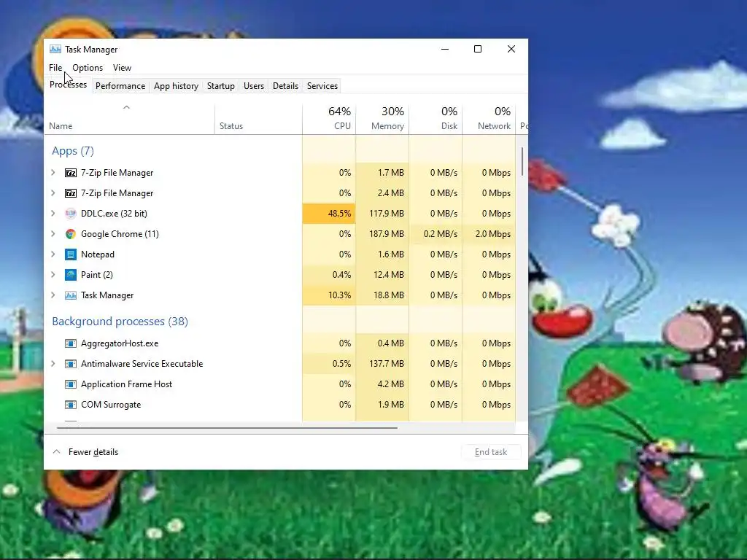Open the File menu

point(55,68)
